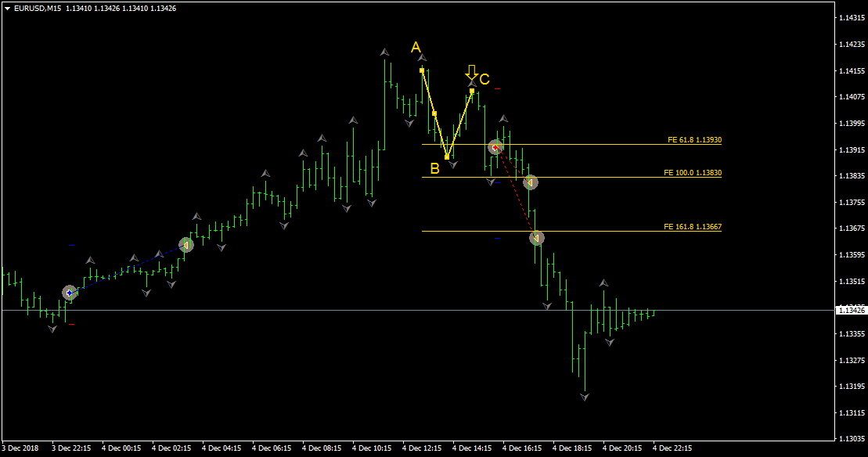Viewport: 868px width, 457px height.
Task: Select the midpoint handle on the A-B line
Action: (434, 113)
